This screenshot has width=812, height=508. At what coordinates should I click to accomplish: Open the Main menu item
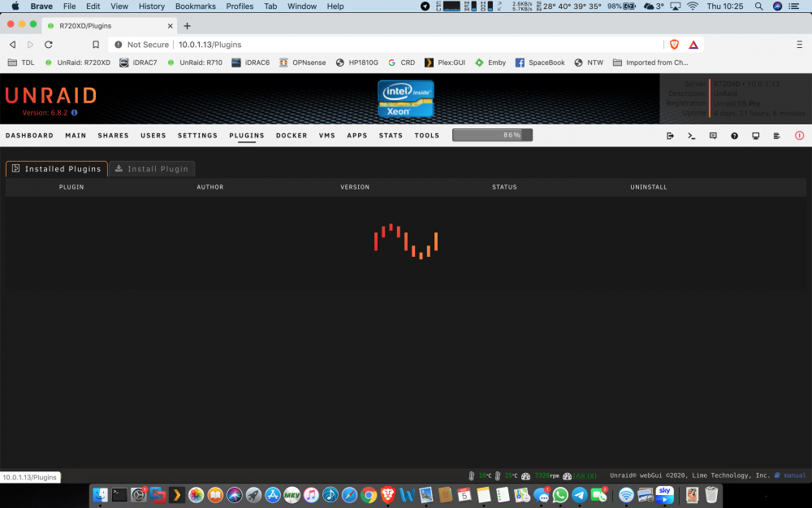(x=76, y=135)
